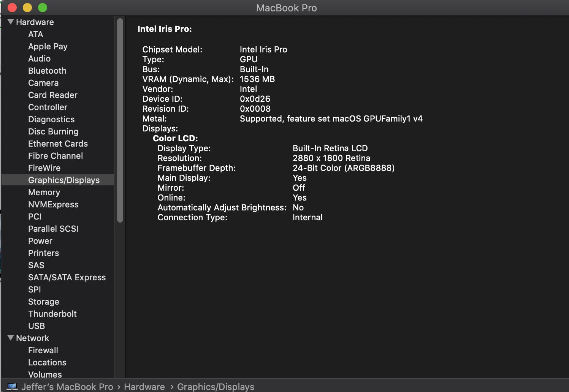Maximize the window with green button
This screenshot has width=569, height=392.
pos(43,8)
